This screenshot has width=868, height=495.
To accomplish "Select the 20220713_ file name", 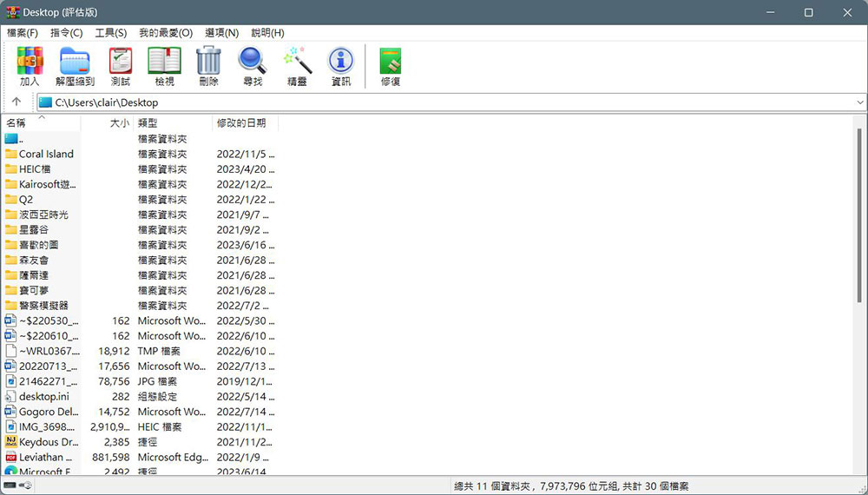I will coord(49,366).
